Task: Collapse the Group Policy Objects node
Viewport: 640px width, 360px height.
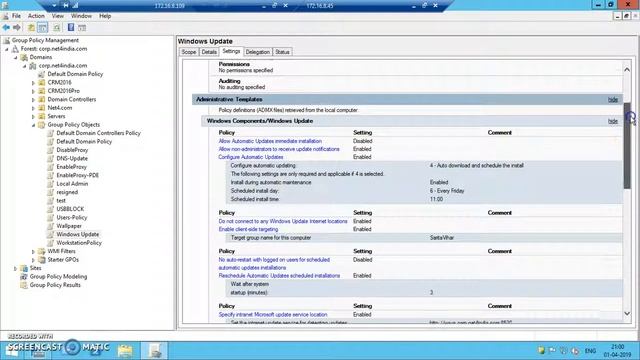Action: [x=33, y=125]
